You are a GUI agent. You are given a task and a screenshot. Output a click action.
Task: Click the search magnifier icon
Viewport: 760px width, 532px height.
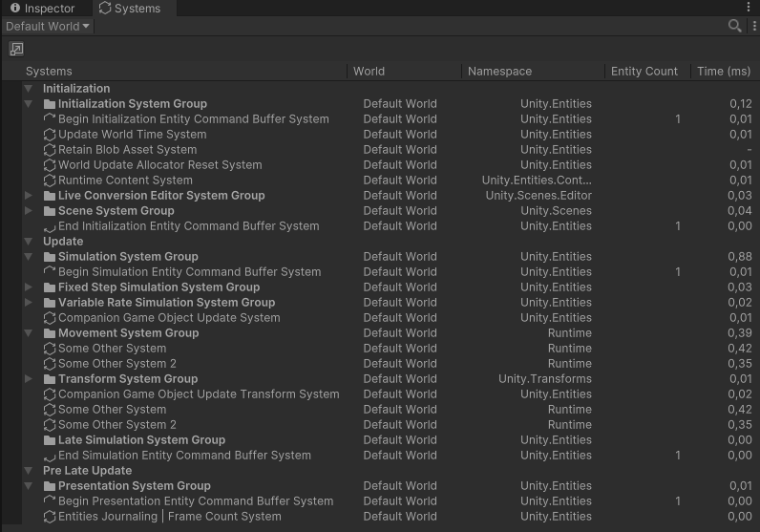[733, 26]
